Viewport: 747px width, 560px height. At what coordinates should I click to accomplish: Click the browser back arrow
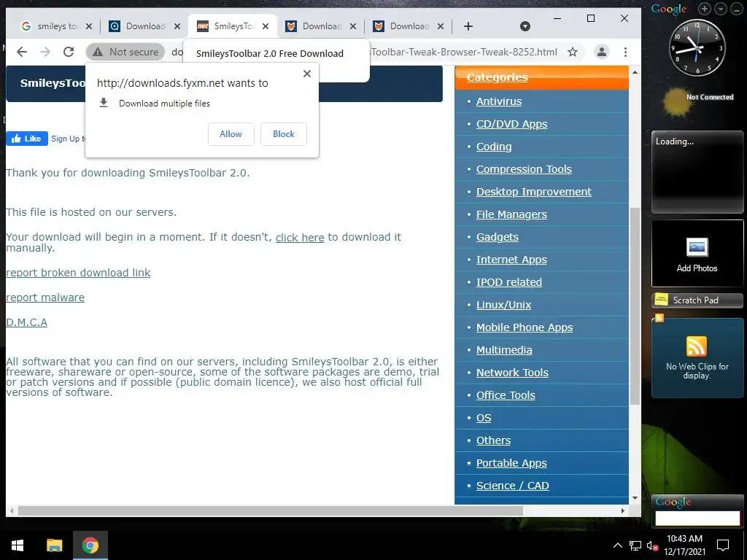tap(22, 52)
